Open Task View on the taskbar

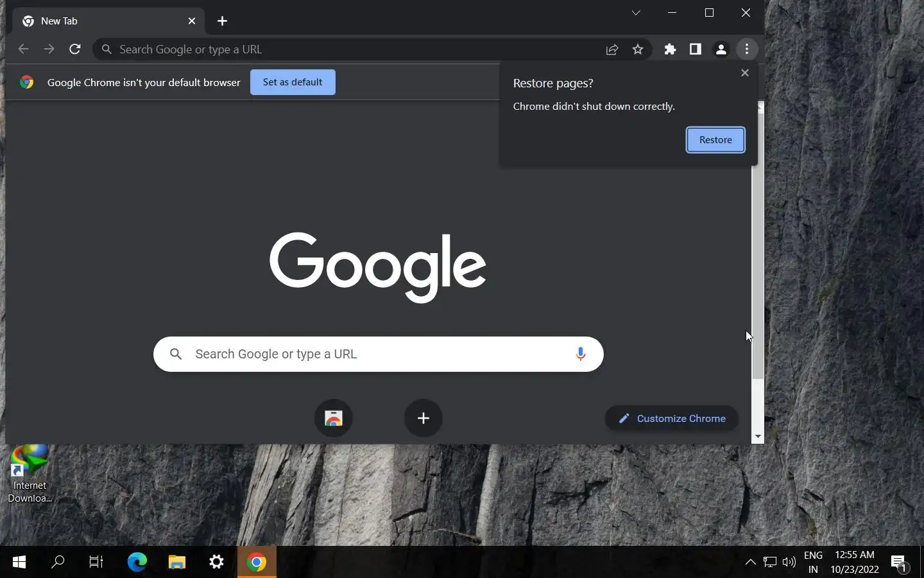coord(96,563)
